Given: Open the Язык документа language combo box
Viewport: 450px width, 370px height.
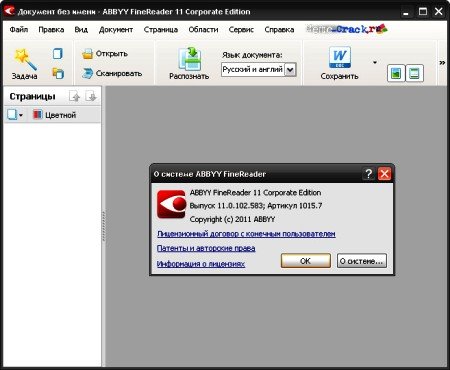Looking at the screenshot, I should [x=258, y=70].
